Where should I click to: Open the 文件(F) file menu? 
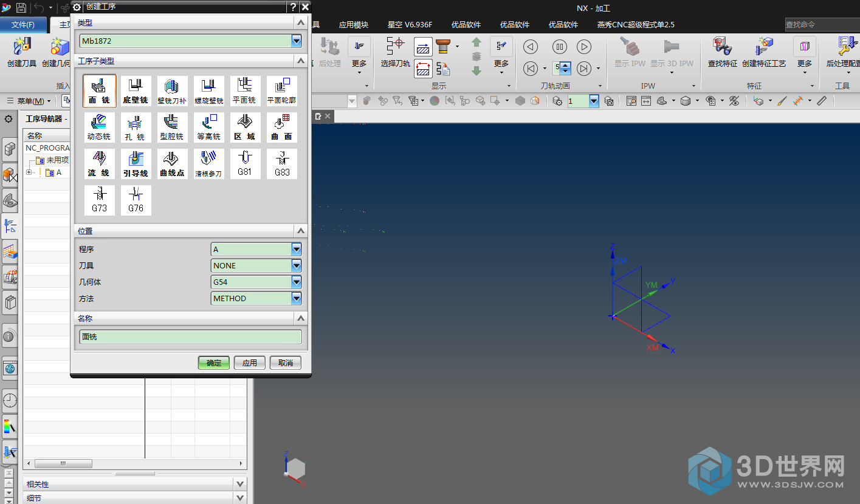[23, 25]
